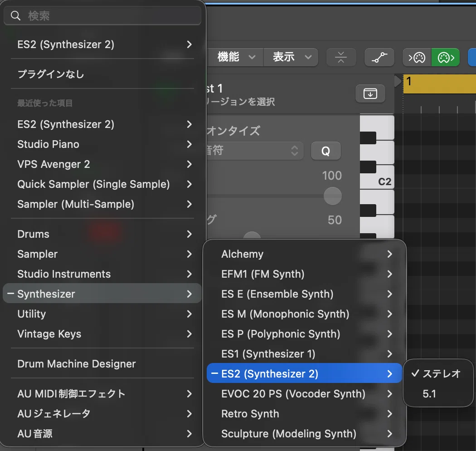Choose Sculpture (Modeling Synth)
The image size is (476, 451).
click(305, 434)
